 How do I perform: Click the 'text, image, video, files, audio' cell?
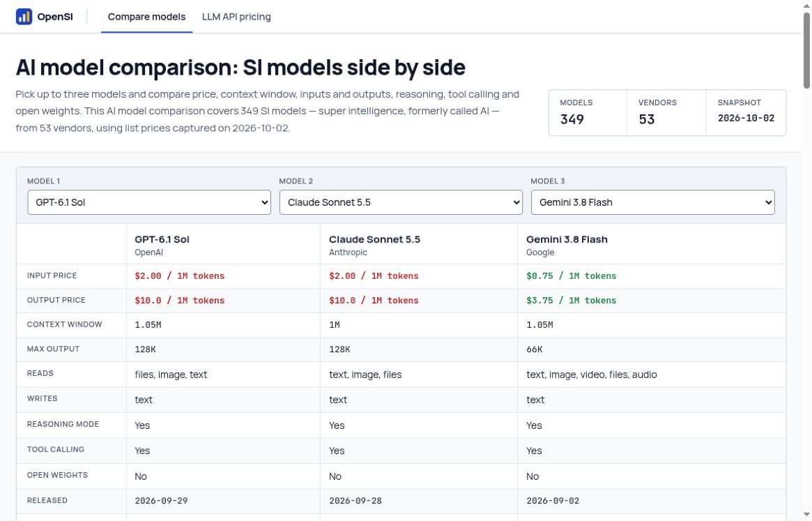591,375
